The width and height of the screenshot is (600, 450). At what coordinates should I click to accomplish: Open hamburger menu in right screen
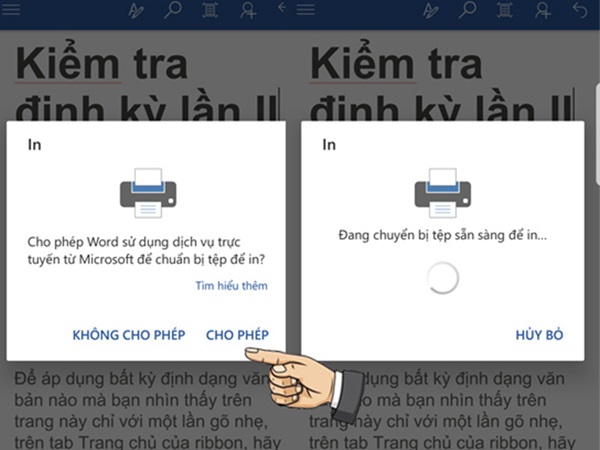[305, 9]
